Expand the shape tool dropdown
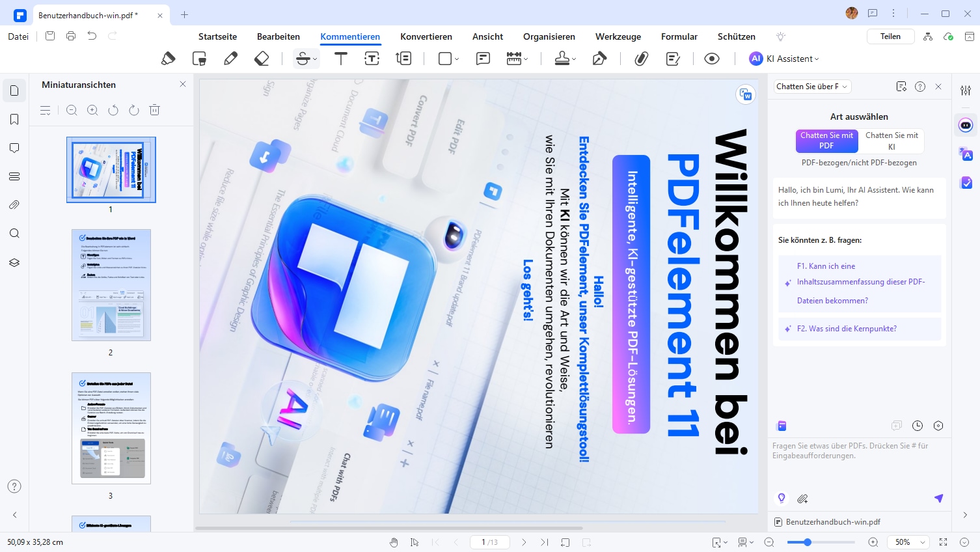This screenshot has height=552, width=980. coord(457,59)
